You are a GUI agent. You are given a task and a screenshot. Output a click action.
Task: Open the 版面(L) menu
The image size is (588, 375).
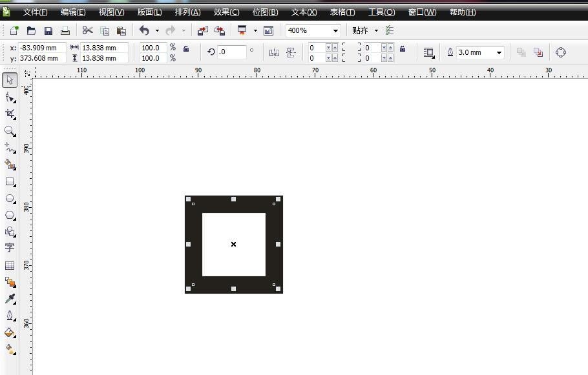point(150,12)
